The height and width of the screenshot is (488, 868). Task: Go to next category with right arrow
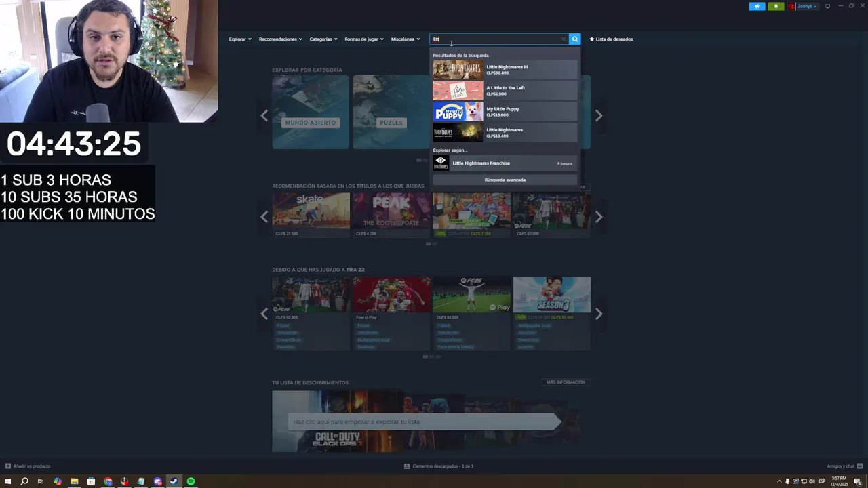coord(599,115)
